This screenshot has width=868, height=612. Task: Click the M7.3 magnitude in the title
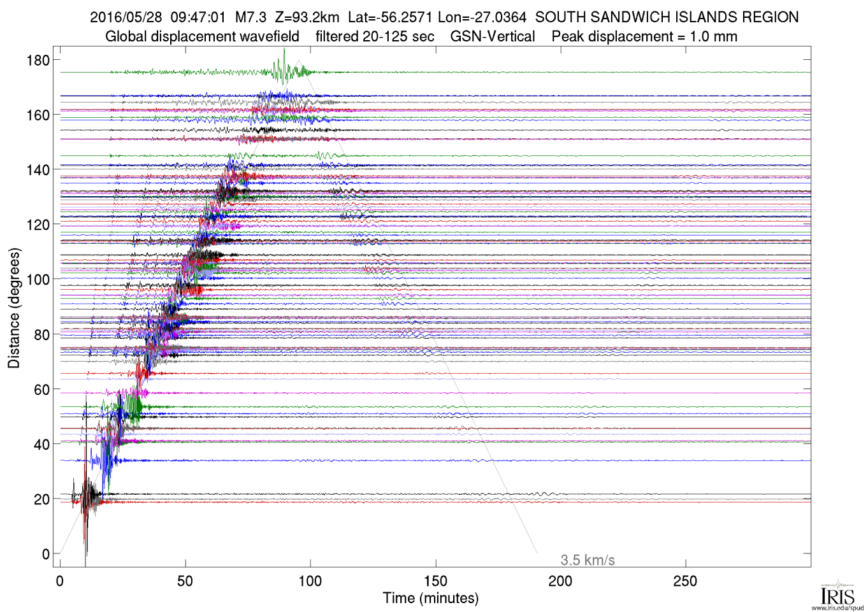point(250,17)
